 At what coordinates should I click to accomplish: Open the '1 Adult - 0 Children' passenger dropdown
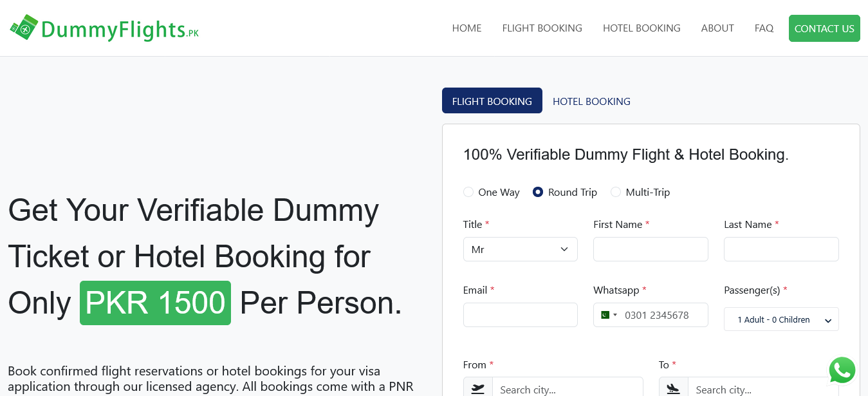click(x=780, y=319)
